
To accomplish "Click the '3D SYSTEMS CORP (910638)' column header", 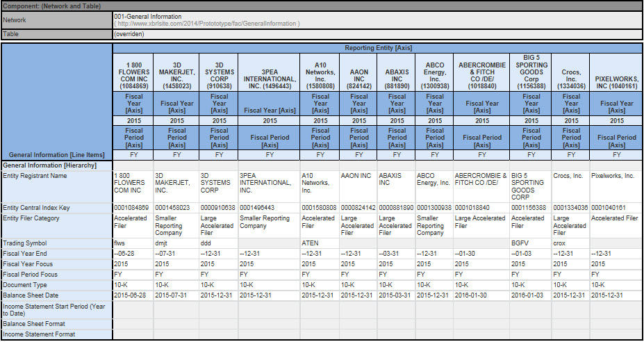I will click(219, 72).
